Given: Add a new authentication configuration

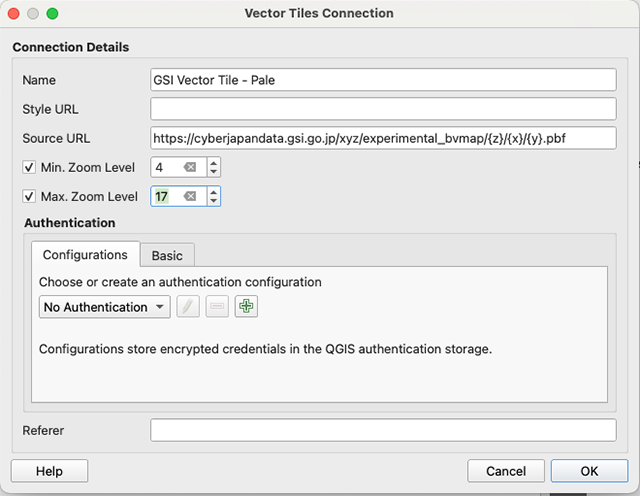Looking at the screenshot, I should pyautogui.click(x=246, y=306).
